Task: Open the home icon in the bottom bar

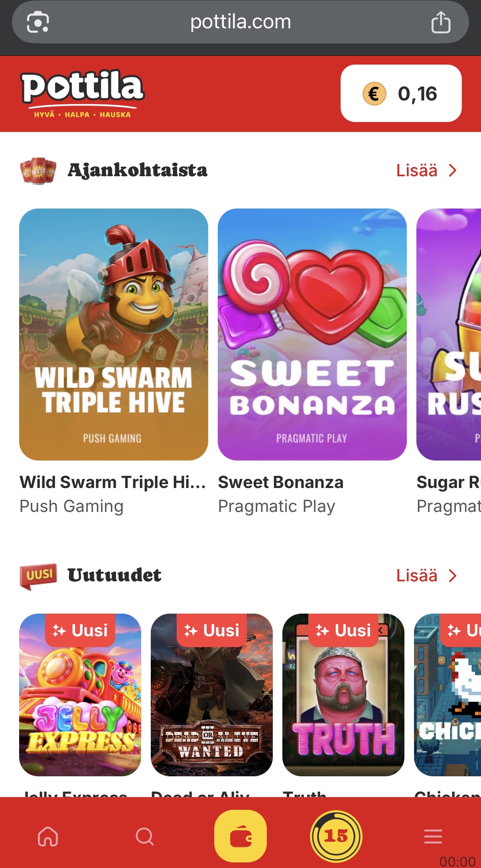Action: click(x=48, y=836)
